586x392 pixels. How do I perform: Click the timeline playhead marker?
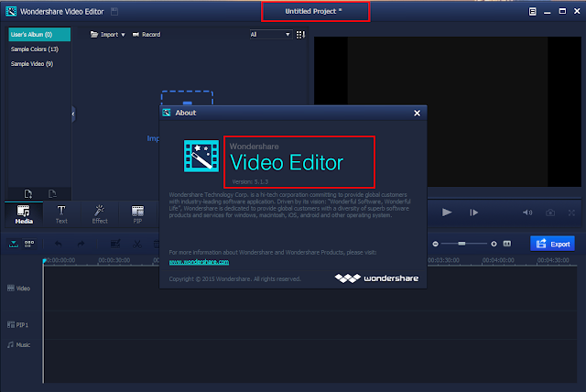click(x=44, y=261)
